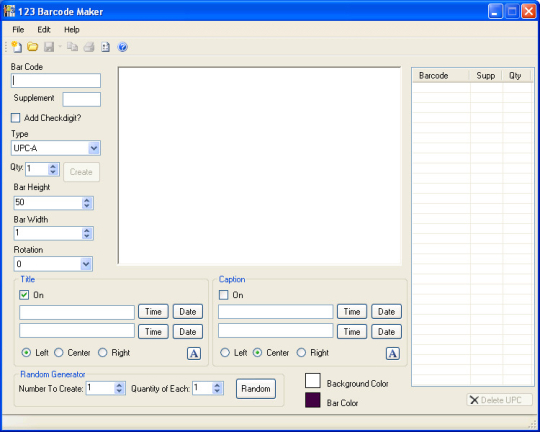The height and width of the screenshot is (432, 540).
Task: Click the Qty column header
Action: 516,75
